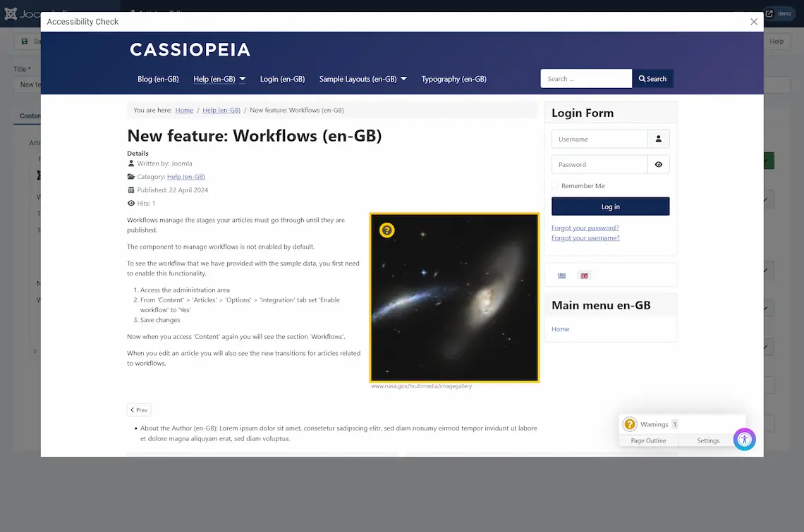Show the password with the eye icon

point(658,164)
